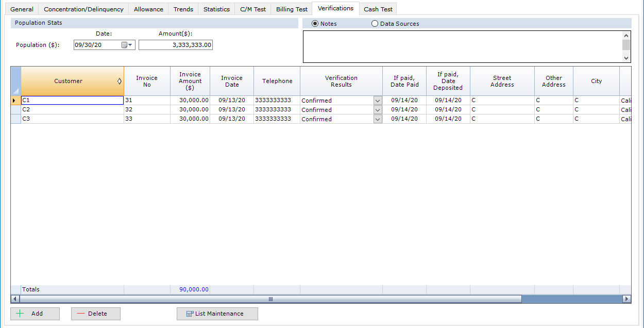Click the horizontal scrollbar thumb of the grid
Image resolution: width=644 pixels, height=328 pixels.
click(x=270, y=299)
